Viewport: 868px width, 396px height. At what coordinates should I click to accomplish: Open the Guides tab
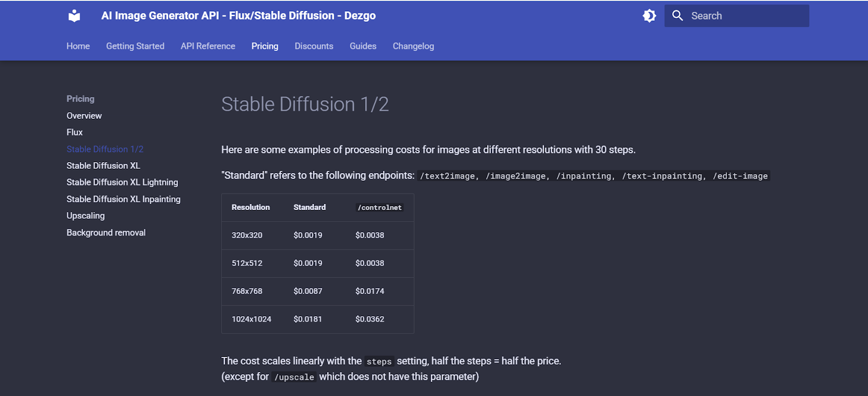tap(363, 46)
